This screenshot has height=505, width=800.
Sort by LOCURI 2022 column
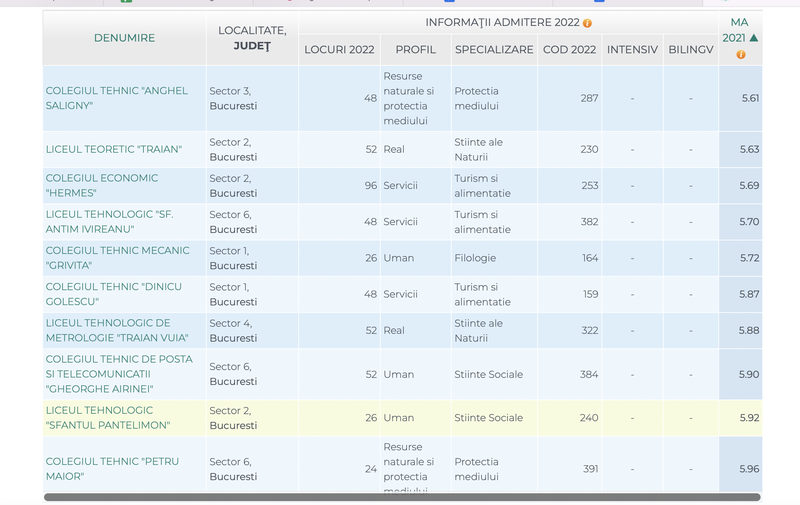(x=339, y=49)
